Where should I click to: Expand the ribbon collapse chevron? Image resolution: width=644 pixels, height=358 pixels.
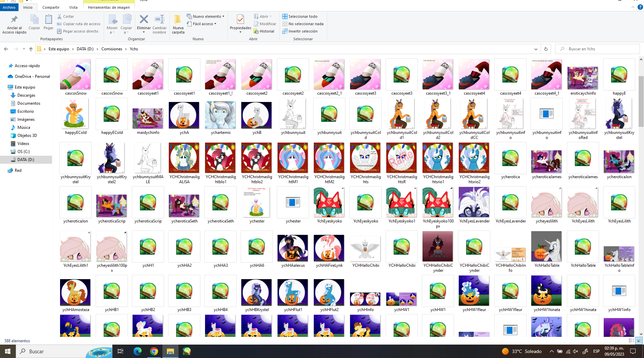pos(633,7)
